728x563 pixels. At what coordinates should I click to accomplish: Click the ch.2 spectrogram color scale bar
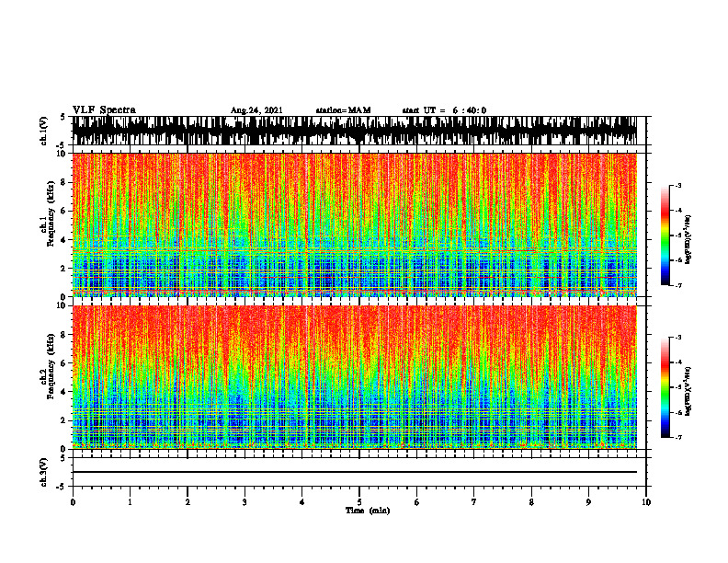pos(665,387)
